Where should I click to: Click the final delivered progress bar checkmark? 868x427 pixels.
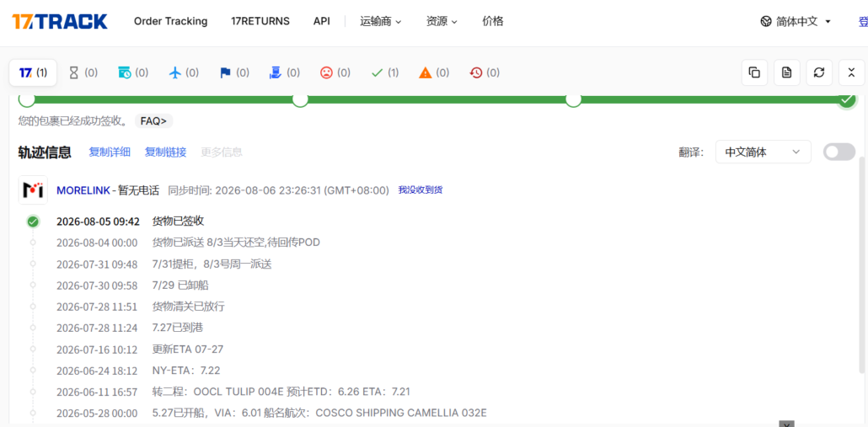tap(846, 100)
